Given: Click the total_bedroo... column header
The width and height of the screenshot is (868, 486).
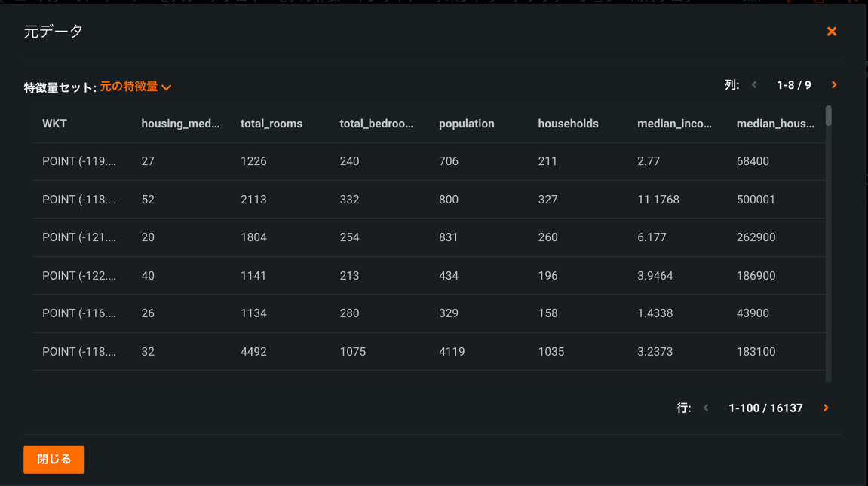Looking at the screenshot, I should [x=376, y=124].
